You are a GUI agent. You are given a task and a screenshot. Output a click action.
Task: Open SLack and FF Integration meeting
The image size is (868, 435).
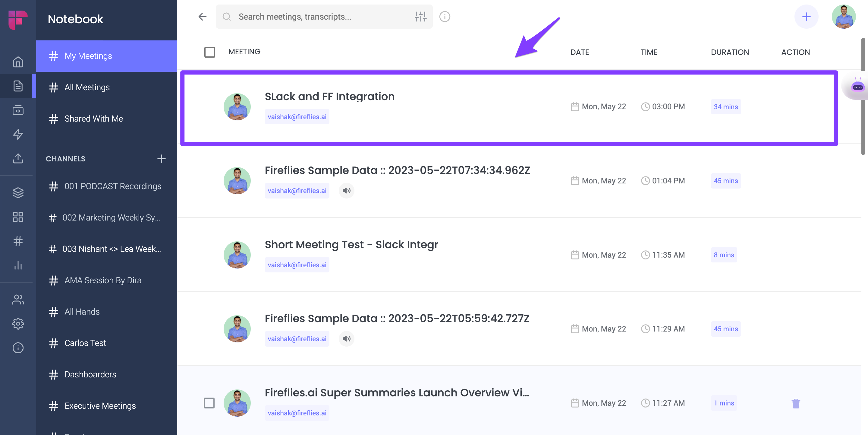click(329, 97)
